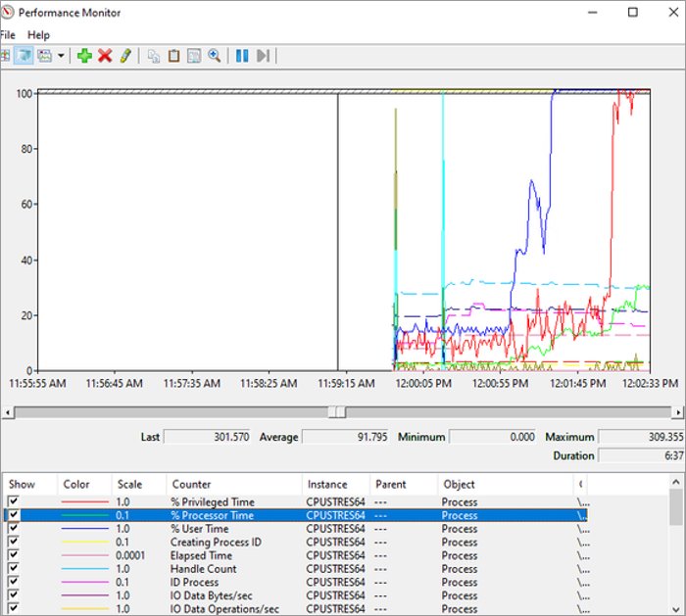Click the View Log Data toolbar icon
686x616 pixels.
click(x=24, y=56)
